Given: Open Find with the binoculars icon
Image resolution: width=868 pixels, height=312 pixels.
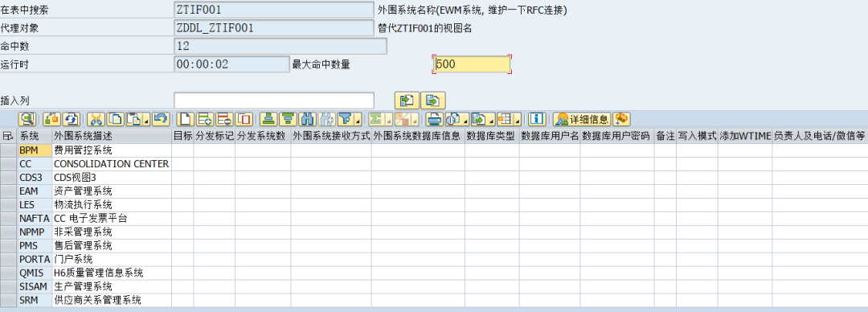Looking at the screenshot, I should 307,119.
